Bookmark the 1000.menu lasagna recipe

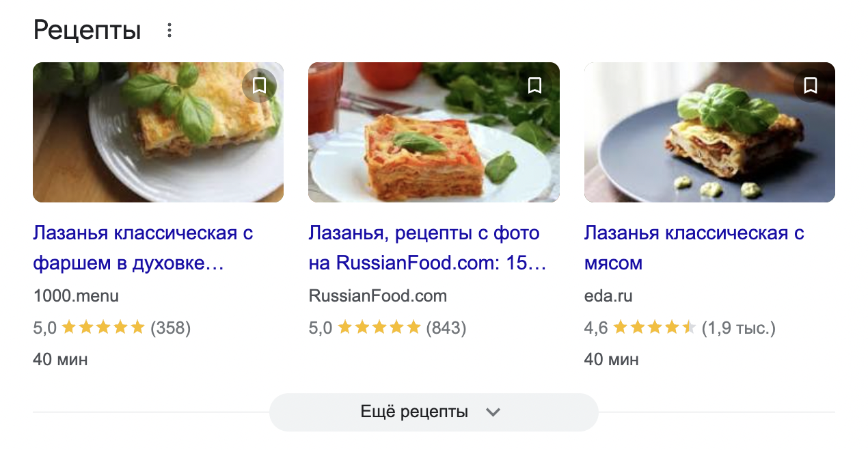pyautogui.click(x=259, y=85)
